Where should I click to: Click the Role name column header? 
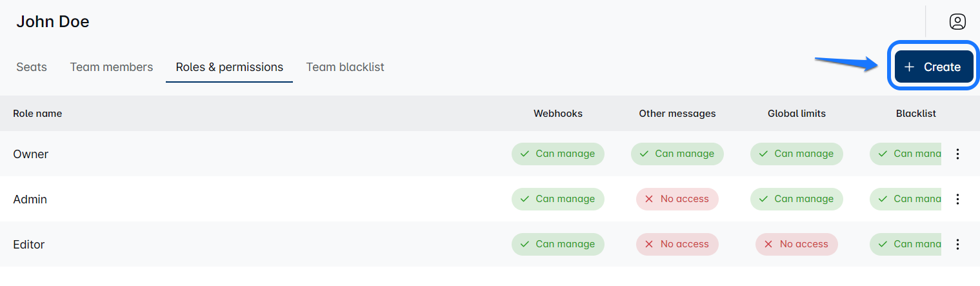[x=37, y=114]
